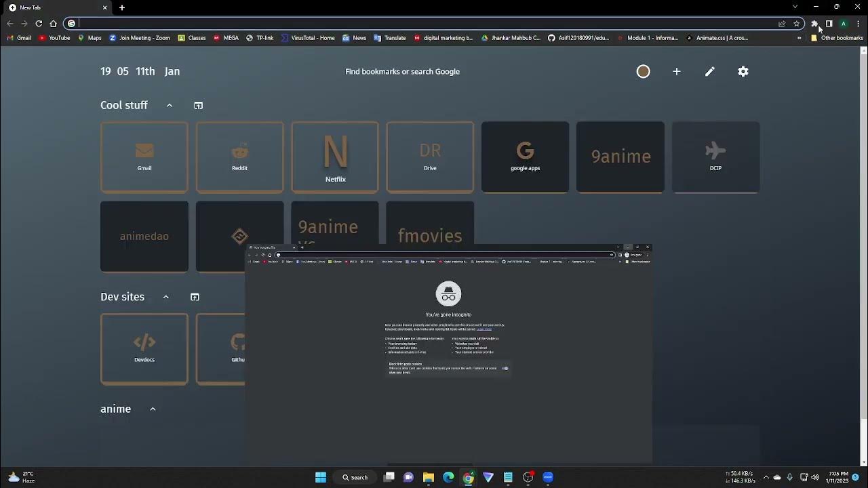The image size is (868, 488).
Task: Open the MEGA bookmark
Action: click(x=226, y=38)
